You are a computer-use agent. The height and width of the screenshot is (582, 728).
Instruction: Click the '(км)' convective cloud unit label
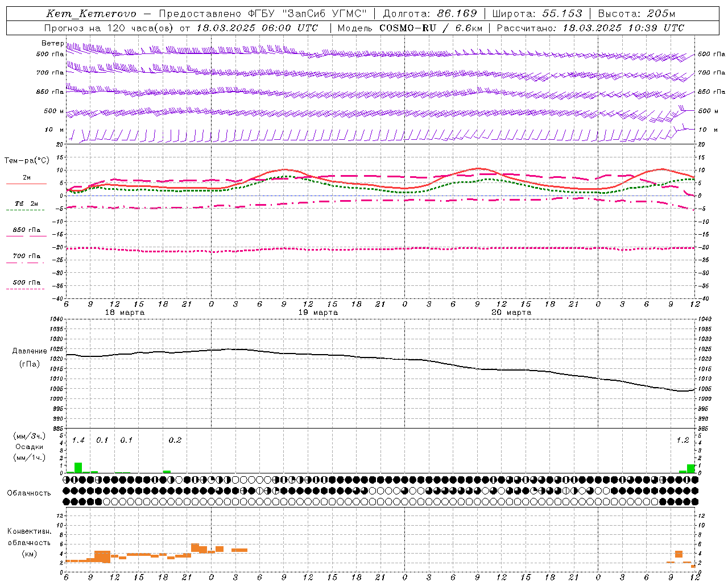30,554
